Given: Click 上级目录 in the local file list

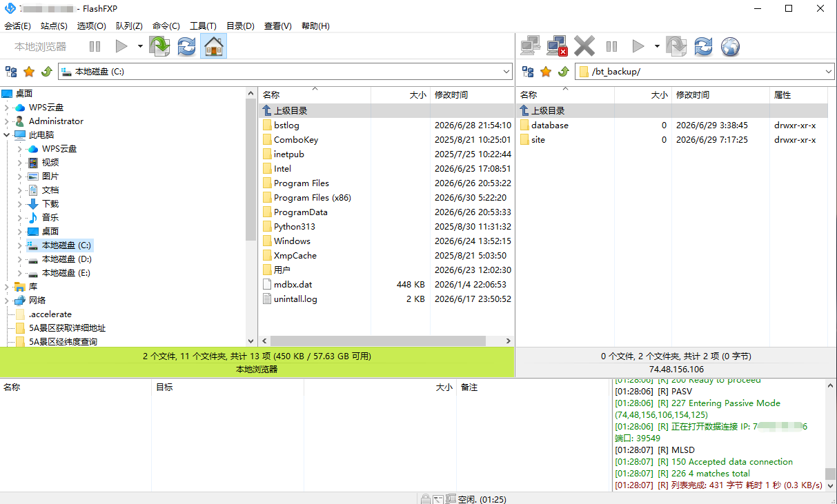Looking at the screenshot, I should coord(291,110).
